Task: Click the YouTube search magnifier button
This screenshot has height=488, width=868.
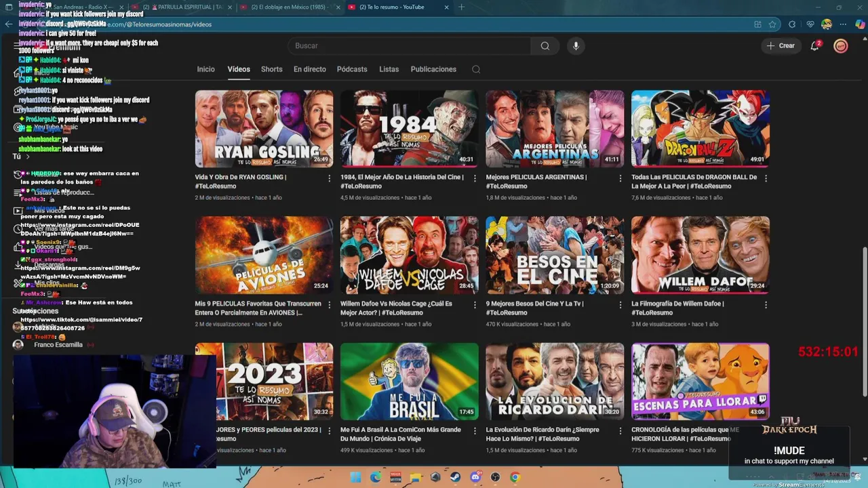Action: (x=545, y=46)
